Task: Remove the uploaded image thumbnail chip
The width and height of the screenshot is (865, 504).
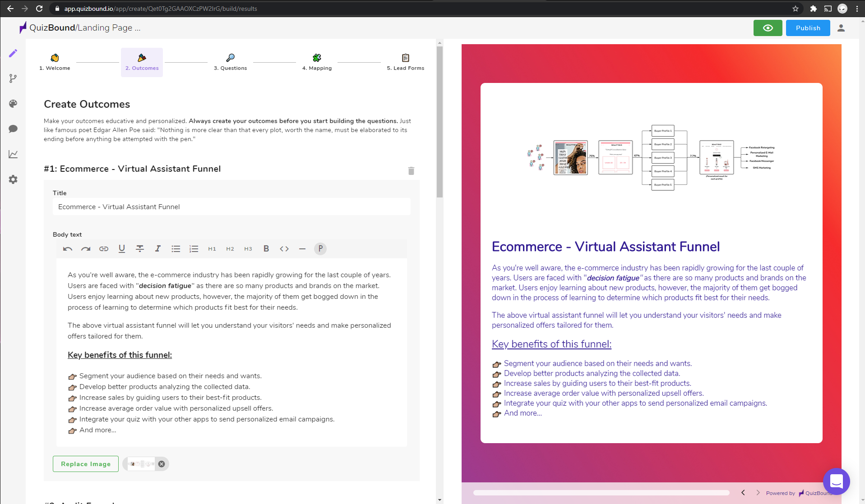Action: tap(162, 464)
